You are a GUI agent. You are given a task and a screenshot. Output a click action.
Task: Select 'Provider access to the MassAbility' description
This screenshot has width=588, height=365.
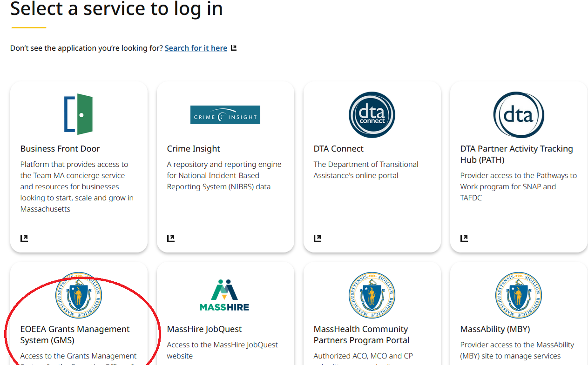click(517, 350)
